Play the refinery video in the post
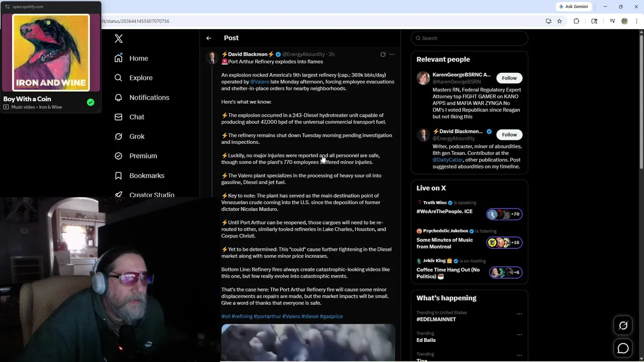The height and width of the screenshot is (362, 644). point(308,343)
